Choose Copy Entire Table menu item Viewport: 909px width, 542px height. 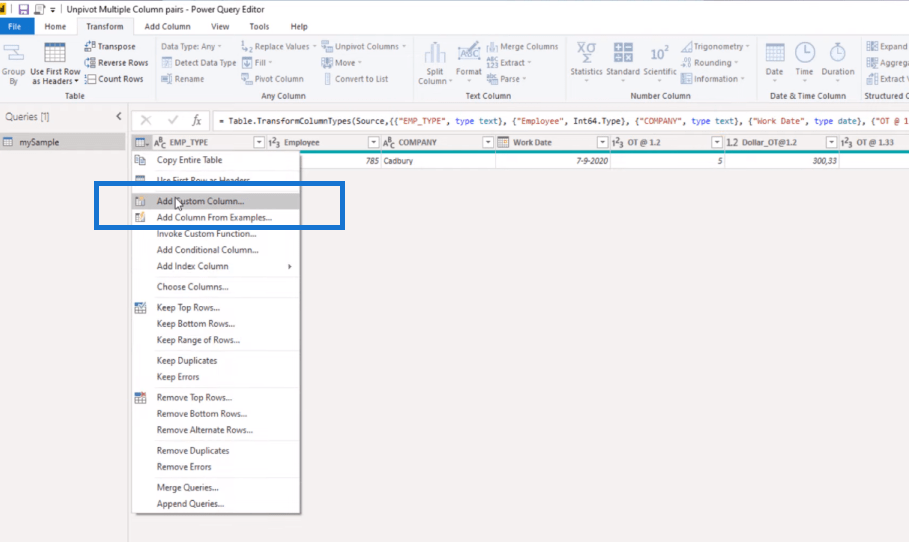tap(216, 160)
